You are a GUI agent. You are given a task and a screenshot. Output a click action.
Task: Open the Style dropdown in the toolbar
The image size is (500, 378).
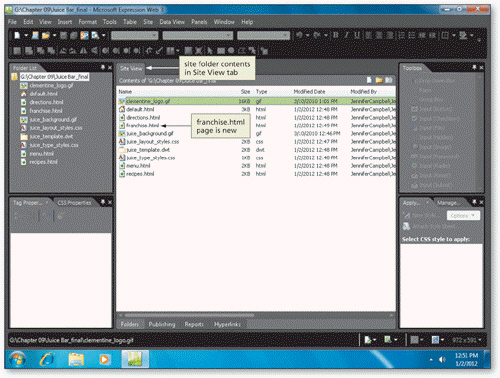[134, 35]
